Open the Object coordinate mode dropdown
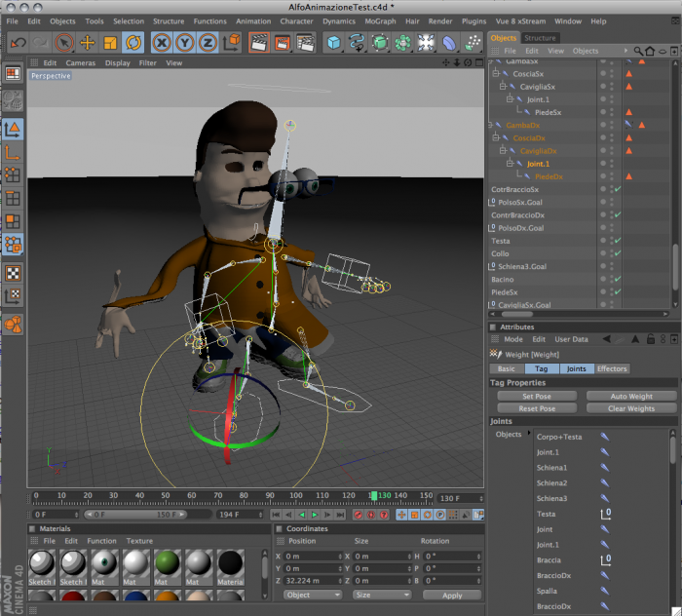This screenshot has width=682, height=616. pyautogui.click(x=313, y=595)
